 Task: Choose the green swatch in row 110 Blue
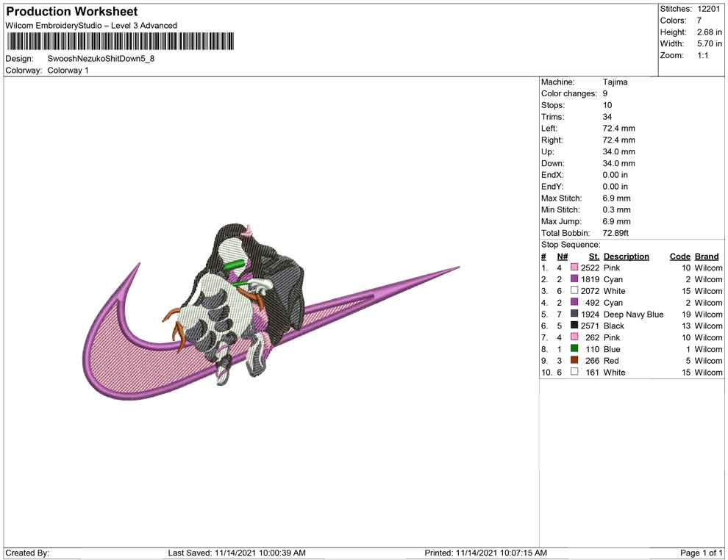pos(574,348)
